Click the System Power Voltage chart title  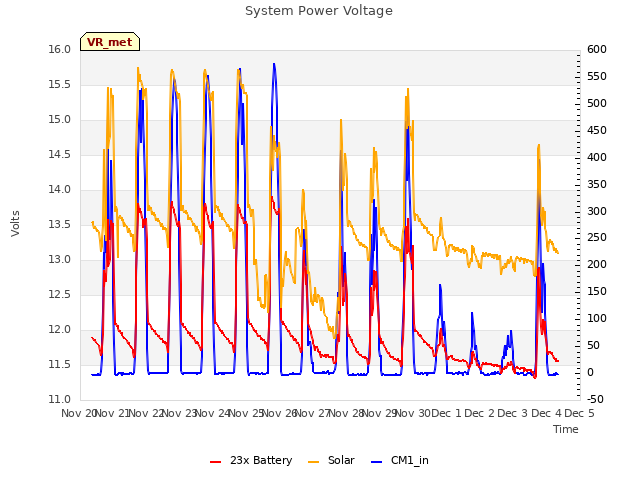(x=319, y=11)
